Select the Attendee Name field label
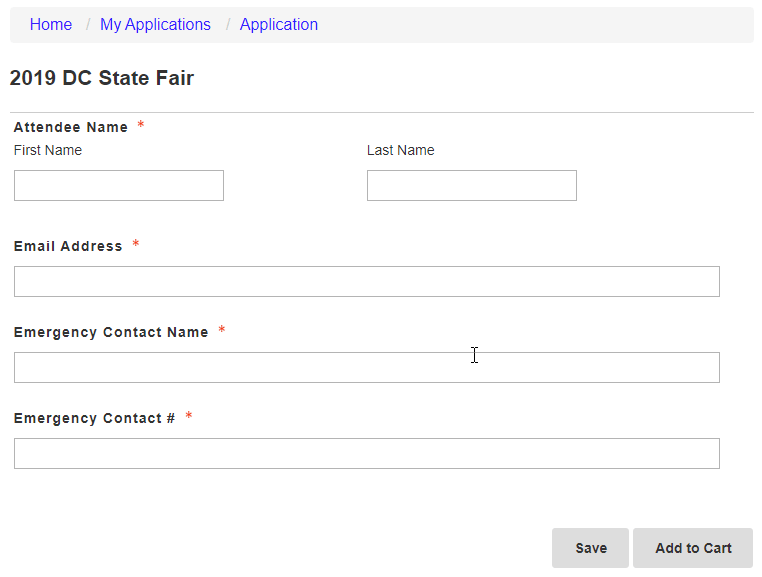 pyautogui.click(x=70, y=127)
